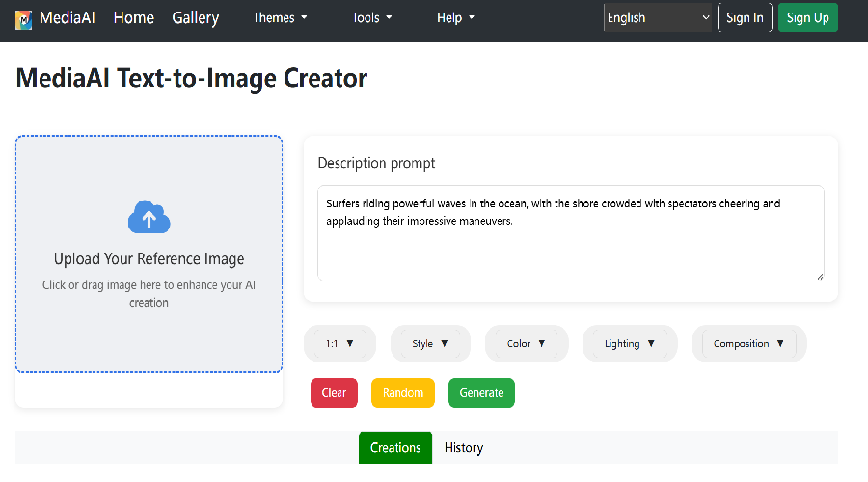
Task: Click the MediaAI logo icon
Action: 23,20
